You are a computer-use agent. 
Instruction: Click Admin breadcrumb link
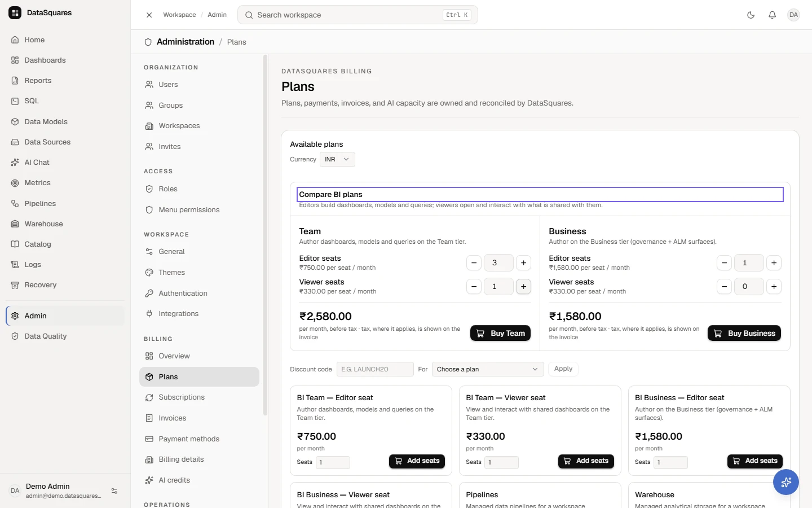(x=217, y=15)
